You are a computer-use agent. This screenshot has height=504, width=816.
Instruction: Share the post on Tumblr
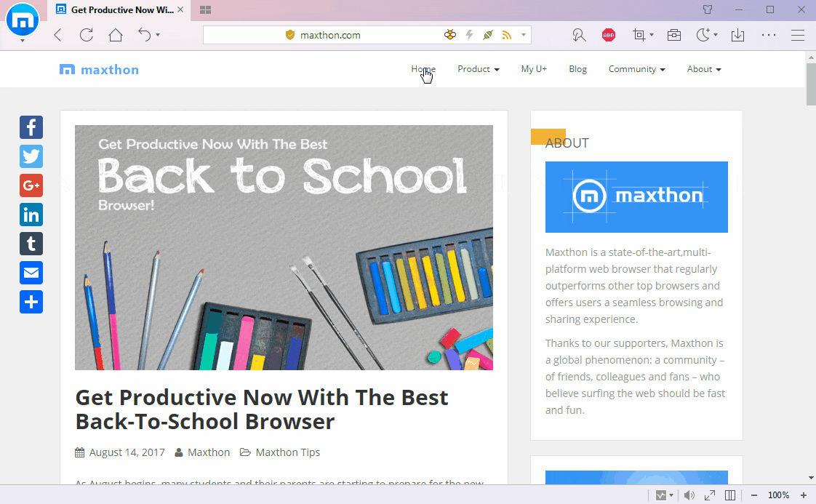[31, 244]
